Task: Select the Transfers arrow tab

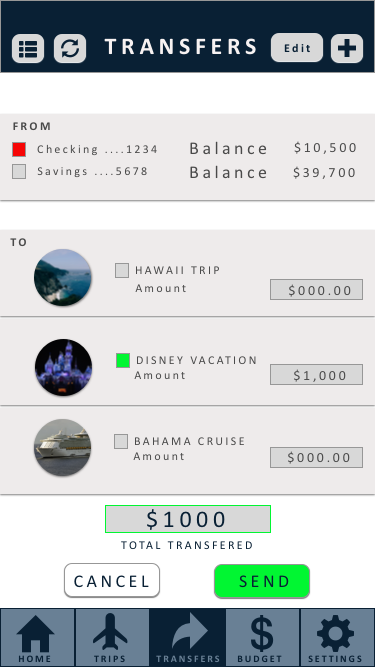Action: (188, 637)
